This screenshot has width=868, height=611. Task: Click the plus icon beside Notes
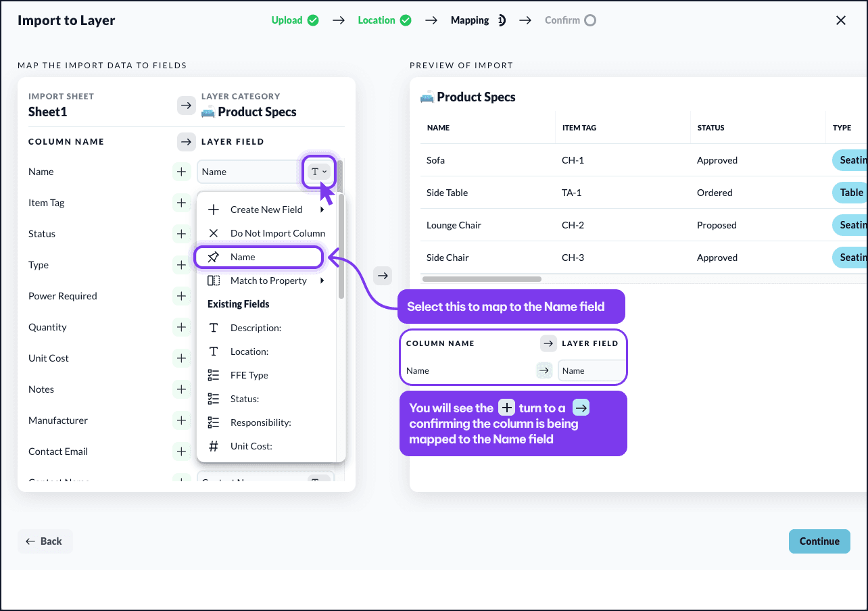(x=181, y=389)
